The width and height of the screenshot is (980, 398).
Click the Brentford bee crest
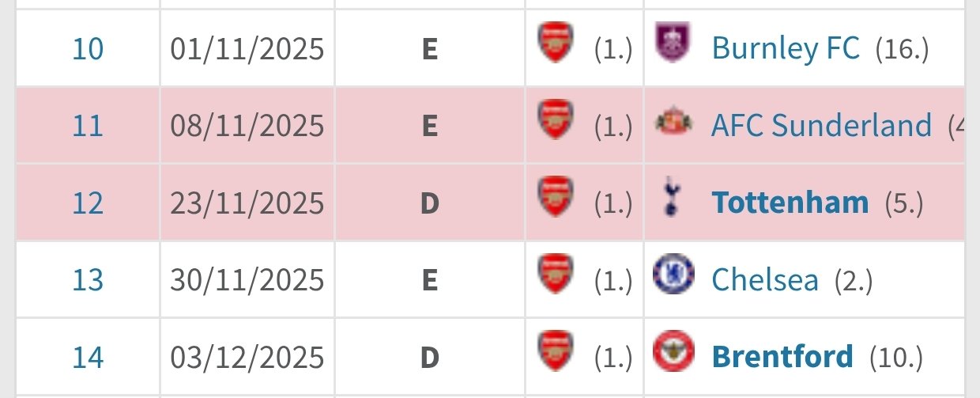pyautogui.click(x=673, y=351)
